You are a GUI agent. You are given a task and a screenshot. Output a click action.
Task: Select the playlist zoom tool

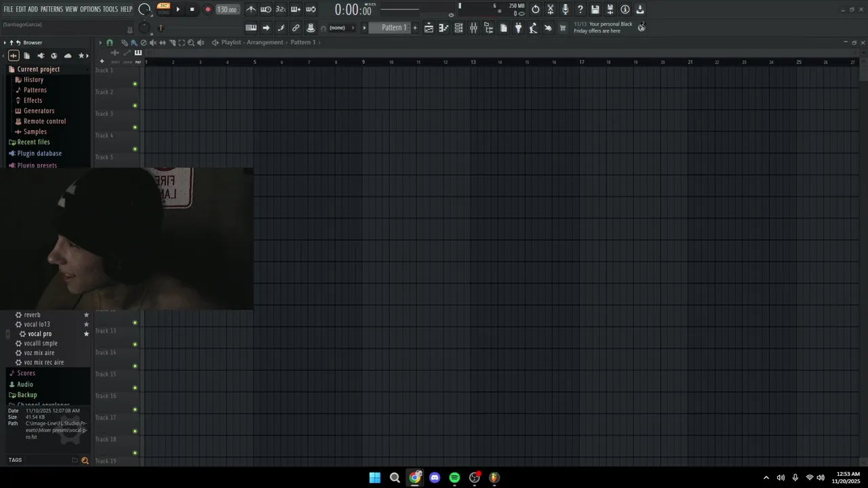pos(191,43)
